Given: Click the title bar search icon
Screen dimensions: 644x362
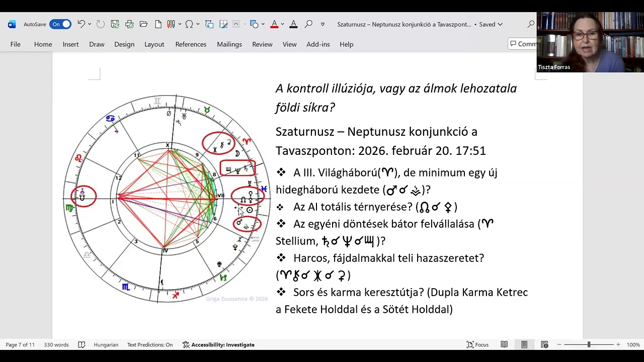Looking at the screenshot, I should click(531, 24).
